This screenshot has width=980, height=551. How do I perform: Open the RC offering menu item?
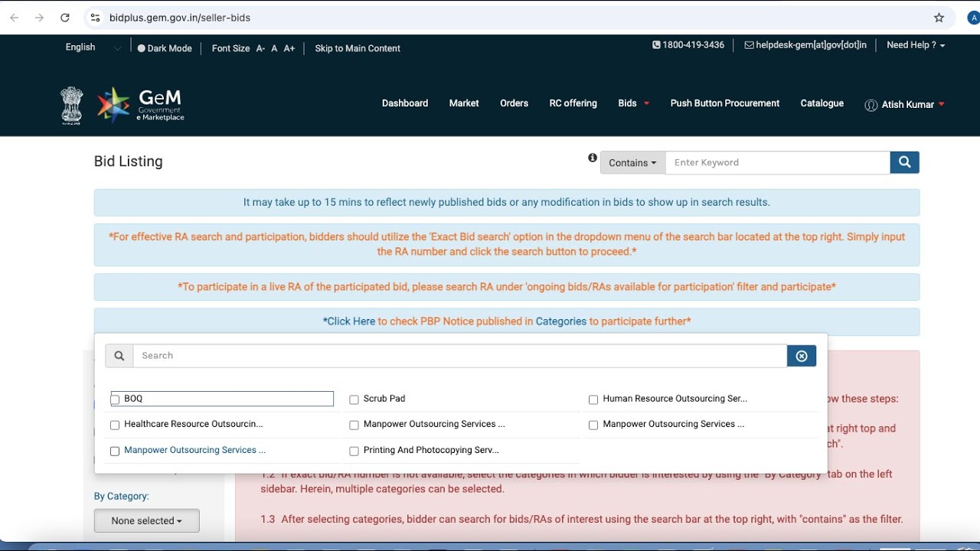[x=573, y=103]
